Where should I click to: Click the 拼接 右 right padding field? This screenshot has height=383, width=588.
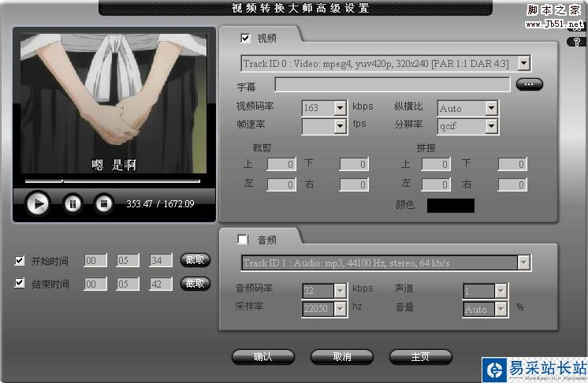(512, 184)
